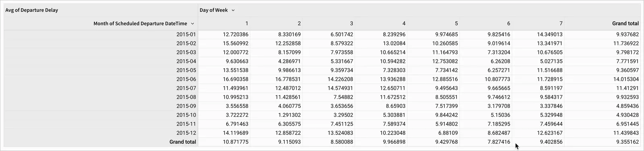The image size is (644, 151).
Task: Select the day 5 column header
Action: coord(456,23)
